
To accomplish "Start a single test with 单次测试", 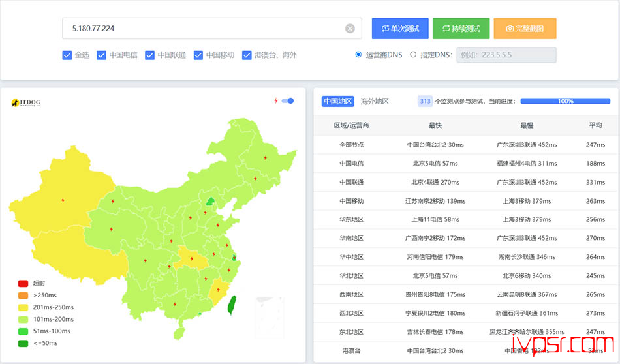I will (x=400, y=29).
